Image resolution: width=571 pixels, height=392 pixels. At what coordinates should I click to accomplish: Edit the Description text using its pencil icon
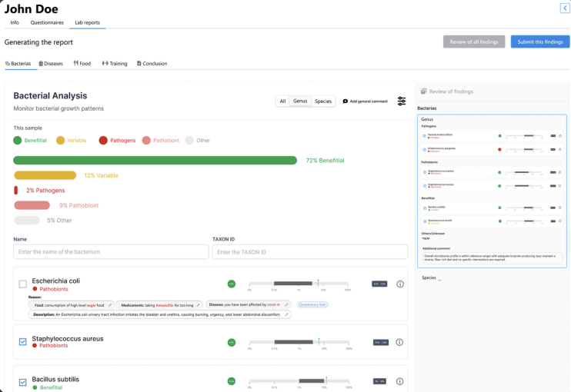click(x=287, y=314)
